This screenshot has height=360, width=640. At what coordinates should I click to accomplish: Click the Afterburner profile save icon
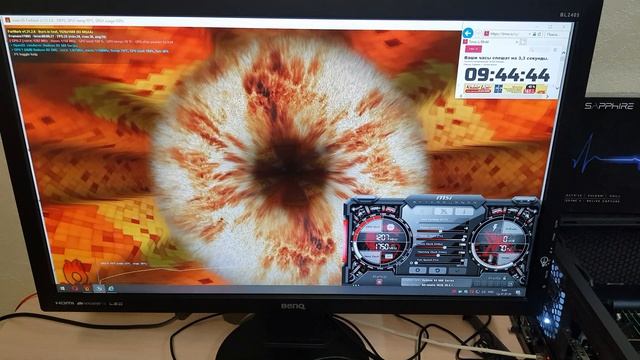tap(511, 284)
